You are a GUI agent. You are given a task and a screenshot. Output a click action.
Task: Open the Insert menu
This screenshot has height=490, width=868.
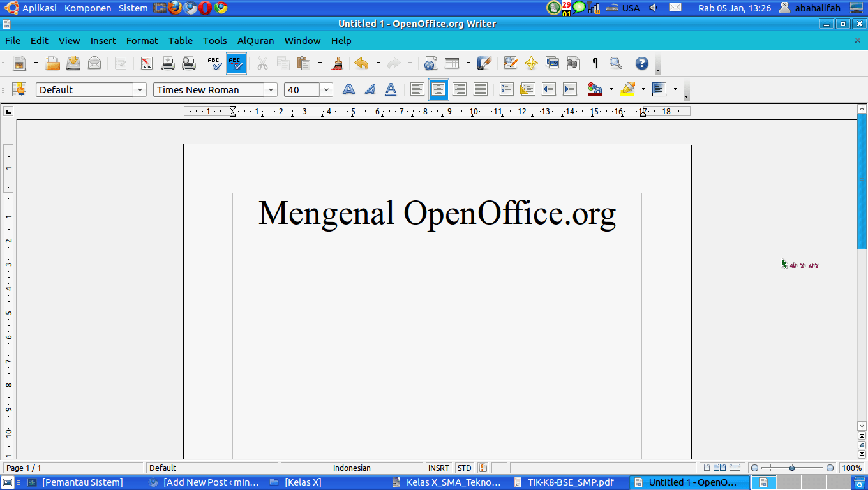tap(103, 41)
